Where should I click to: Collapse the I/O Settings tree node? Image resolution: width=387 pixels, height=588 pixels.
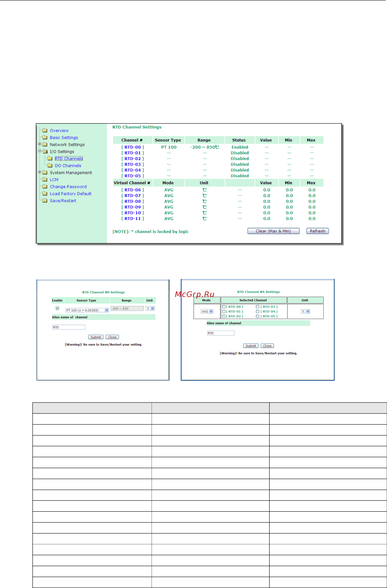coord(40,151)
